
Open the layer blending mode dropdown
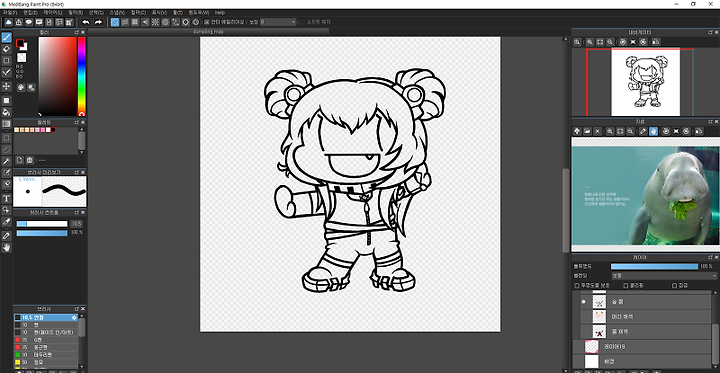coord(664,276)
